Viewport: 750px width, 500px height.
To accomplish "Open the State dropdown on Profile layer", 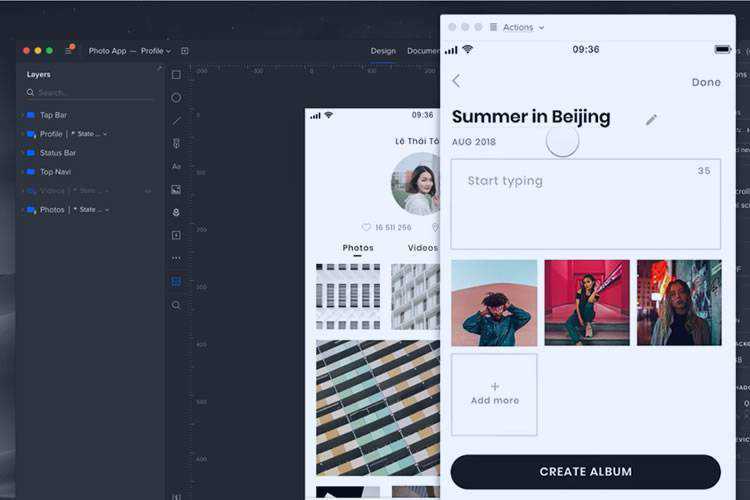I will [105, 134].
